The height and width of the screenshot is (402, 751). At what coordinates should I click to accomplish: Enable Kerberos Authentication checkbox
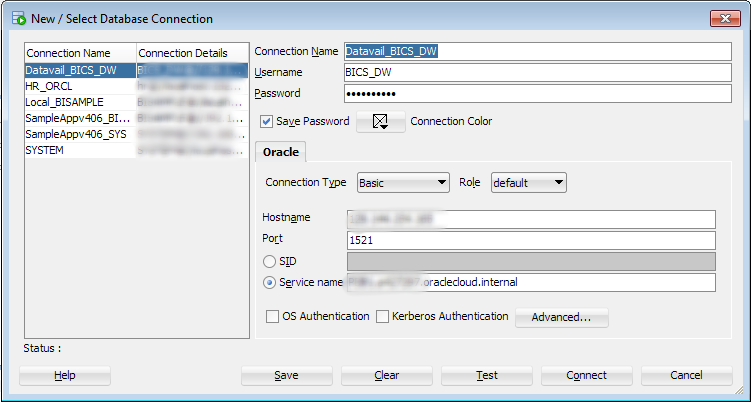(x=382, y=316)
